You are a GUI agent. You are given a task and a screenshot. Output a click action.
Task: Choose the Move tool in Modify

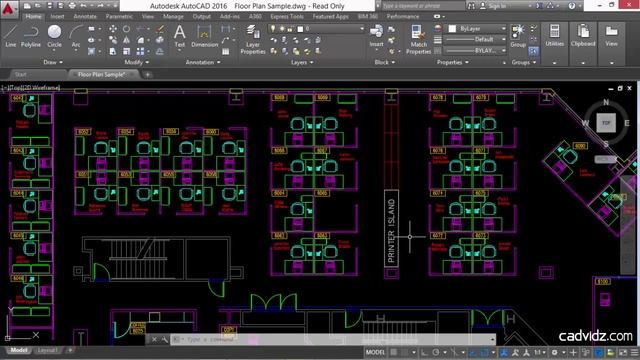pos(113,29)
